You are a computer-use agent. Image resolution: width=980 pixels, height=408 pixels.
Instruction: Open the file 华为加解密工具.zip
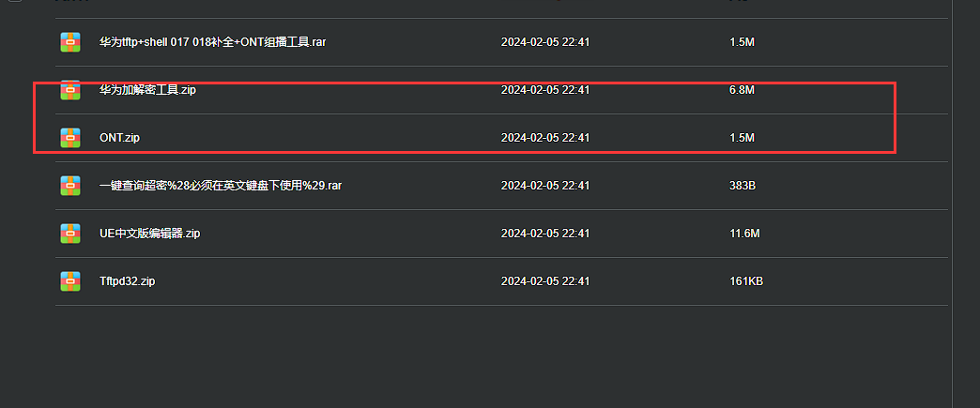click(x=148, y=90)
